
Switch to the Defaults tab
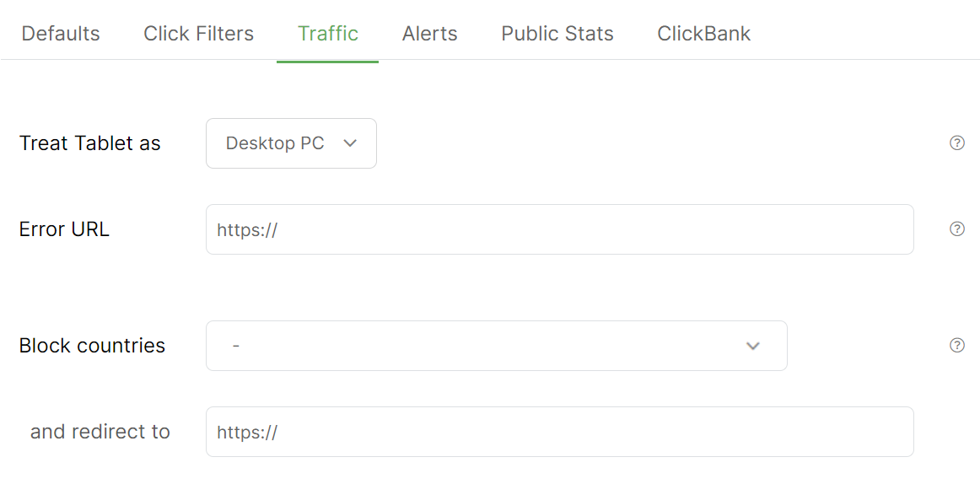(61, 34)
